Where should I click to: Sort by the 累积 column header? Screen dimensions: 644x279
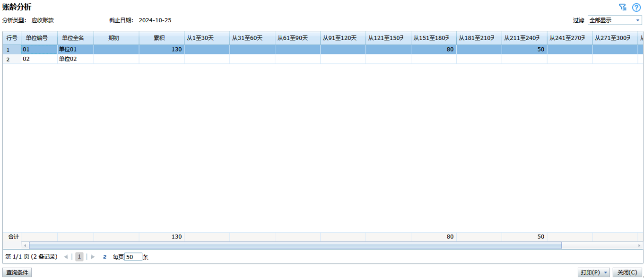[161, 38]
